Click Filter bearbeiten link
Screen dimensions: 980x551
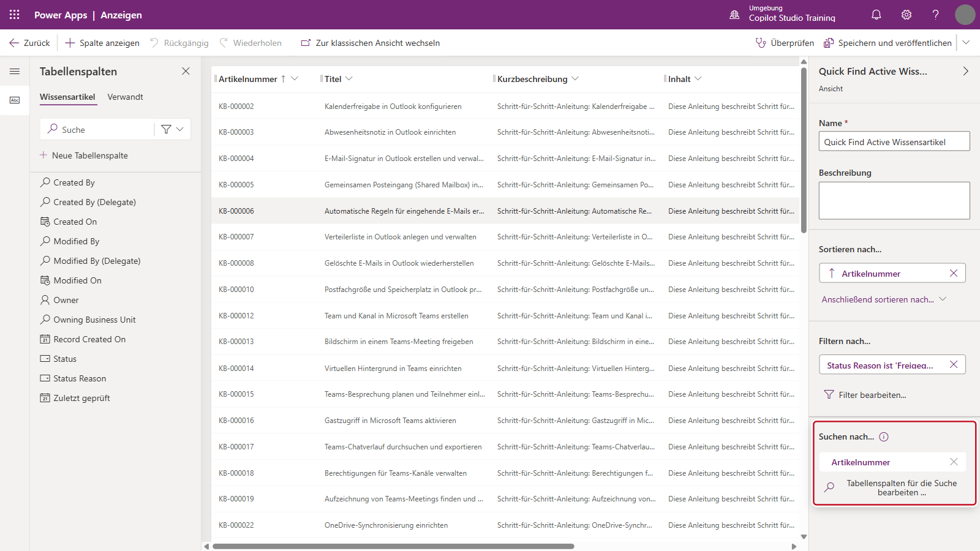tap(865, 395)
